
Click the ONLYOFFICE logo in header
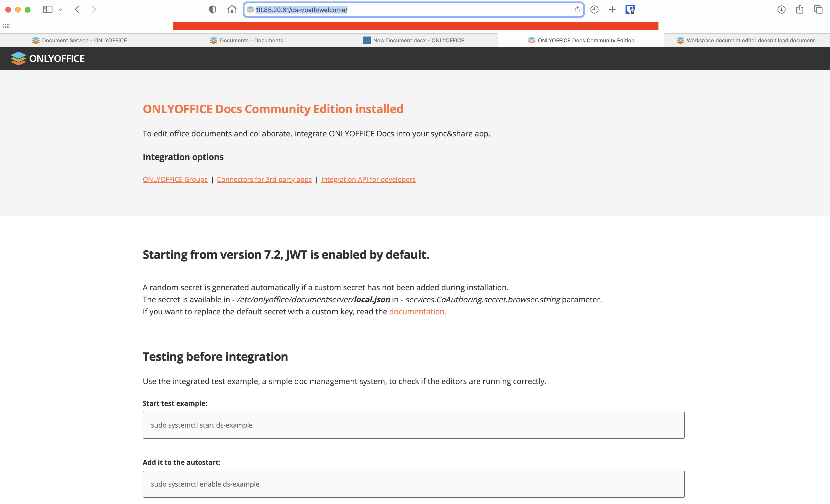pos(47,59)
